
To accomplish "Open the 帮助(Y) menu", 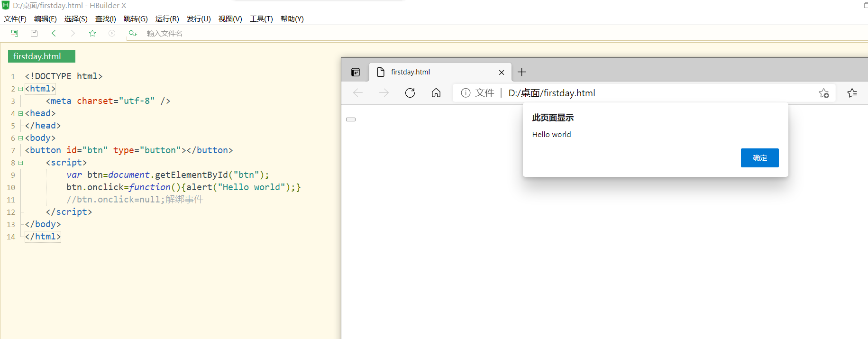I will click(292, 19).
